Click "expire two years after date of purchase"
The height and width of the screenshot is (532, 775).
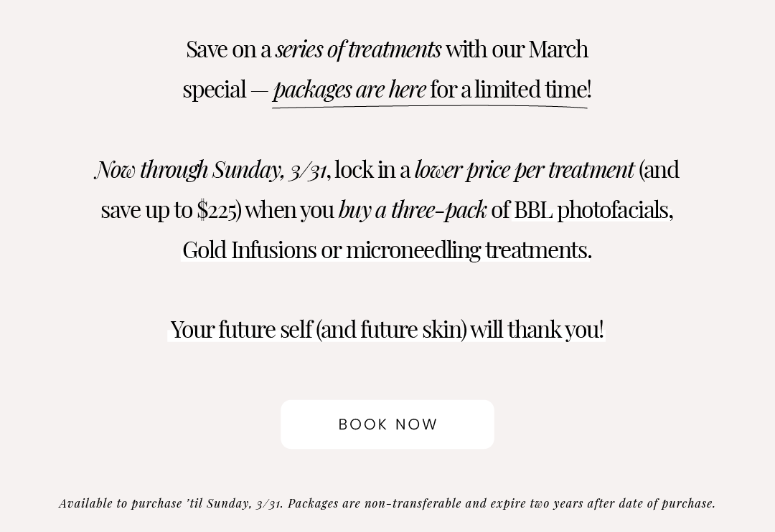pyautogui.click(x=602, y=503)
